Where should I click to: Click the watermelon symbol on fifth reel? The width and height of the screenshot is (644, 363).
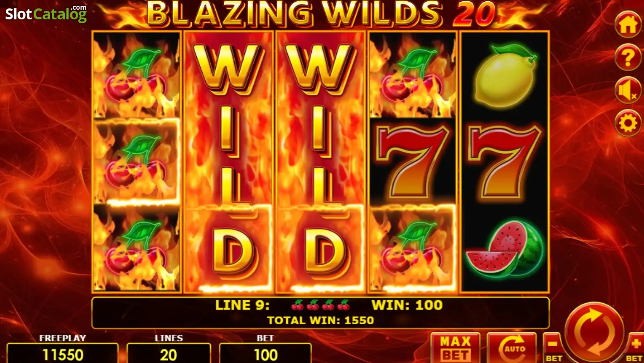(505, 249)
